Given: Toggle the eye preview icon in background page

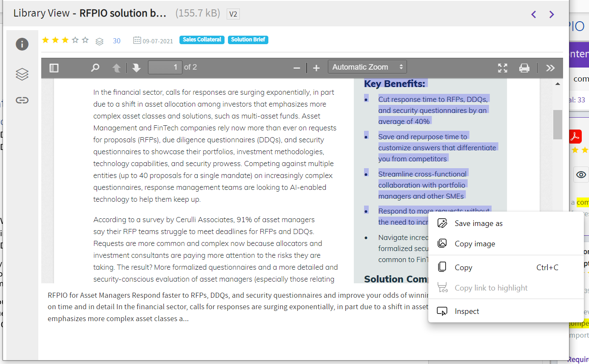Looking at the screenshot, I should click(x=581, y=175).
